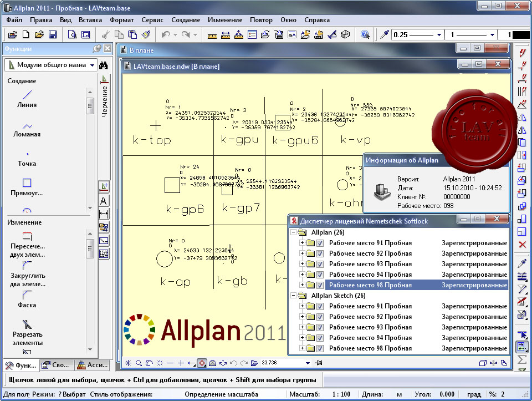Screen dimensions: 532x401
Task: Click the Создание list scrollbar
Action: [90, 150]
